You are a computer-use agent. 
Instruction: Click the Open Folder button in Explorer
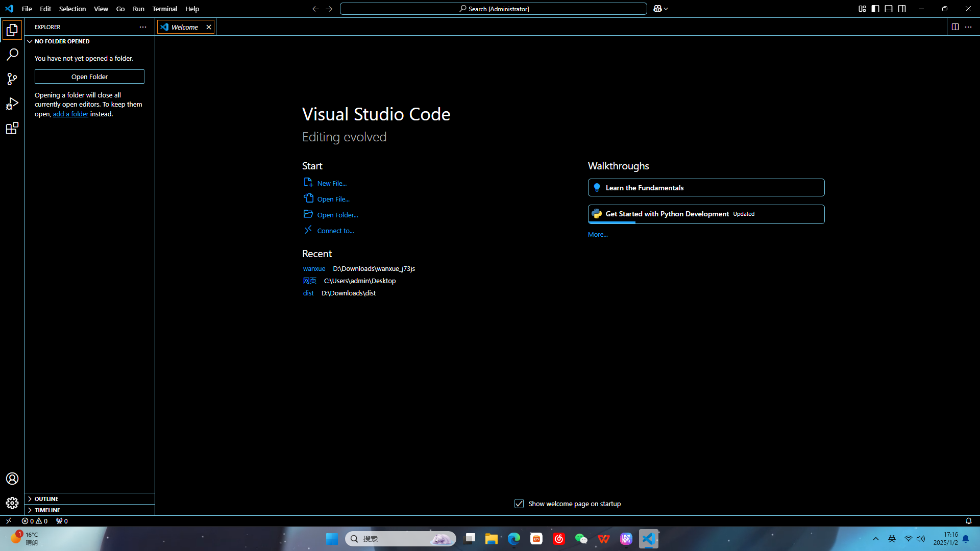[89, 77]
